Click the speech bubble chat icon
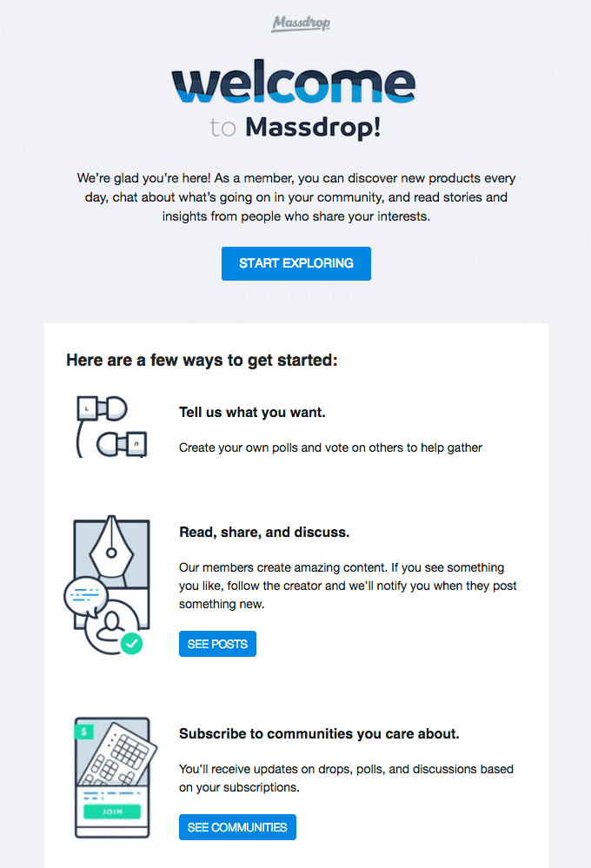Viewport: 591px width, 868px height. coord(85,597)
